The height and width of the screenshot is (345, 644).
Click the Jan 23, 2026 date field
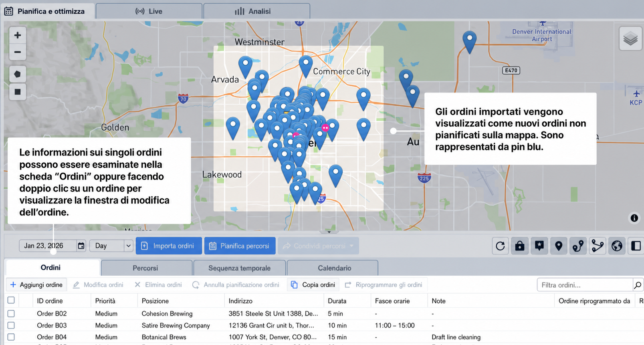point(47,246)
